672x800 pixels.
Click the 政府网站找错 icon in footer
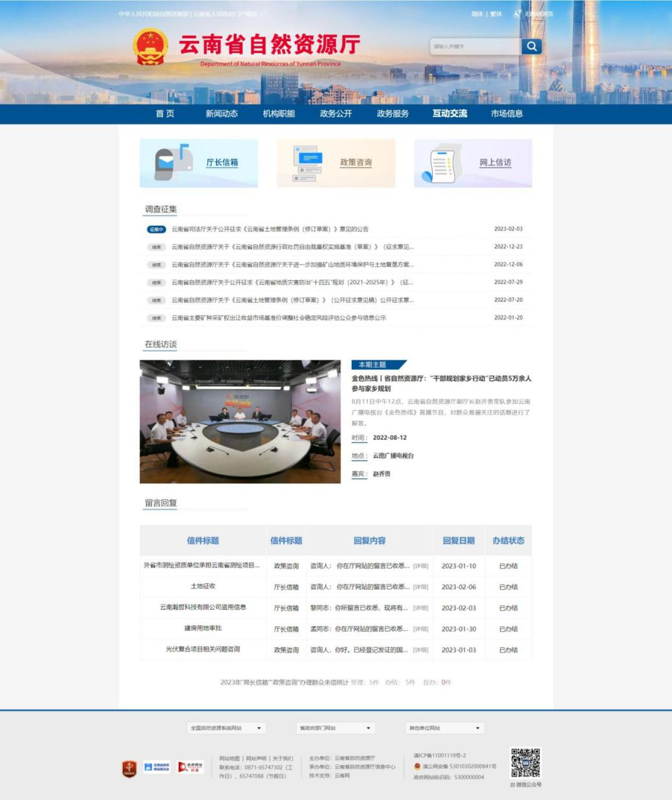point(191,767)
